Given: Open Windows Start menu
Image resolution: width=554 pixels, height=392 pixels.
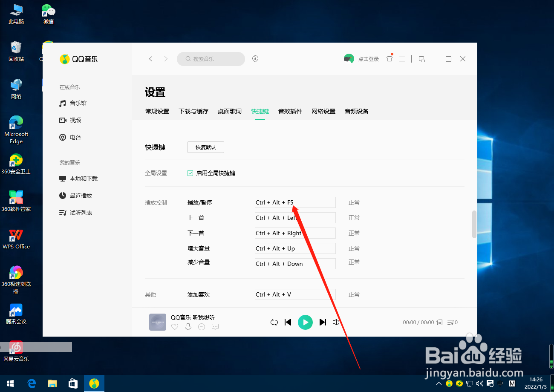Looking at the screenshot, I should click(x=10, y=383).
